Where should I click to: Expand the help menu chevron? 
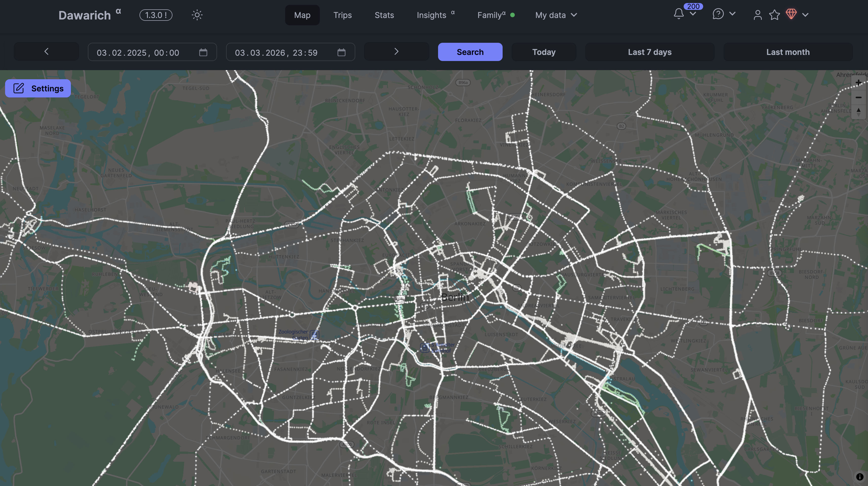[x=732, y=14]
